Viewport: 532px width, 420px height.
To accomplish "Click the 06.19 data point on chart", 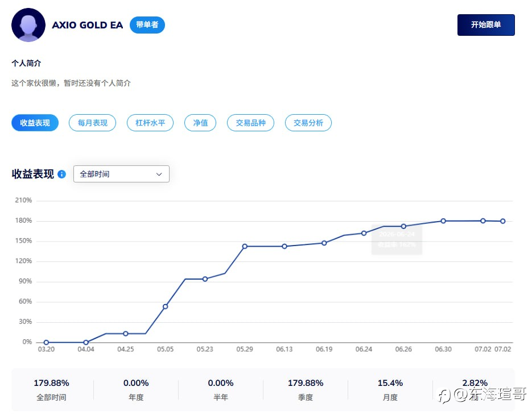I will click(324, 243).
